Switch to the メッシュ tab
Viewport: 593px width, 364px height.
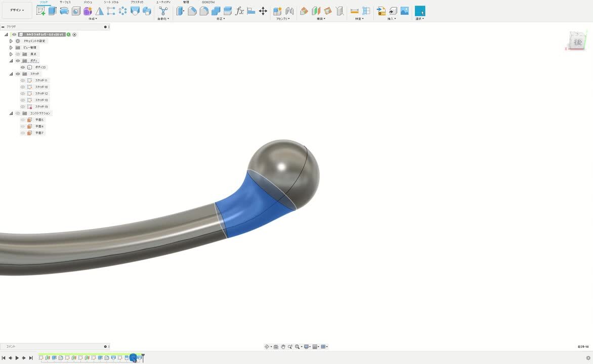pos(88,2)
